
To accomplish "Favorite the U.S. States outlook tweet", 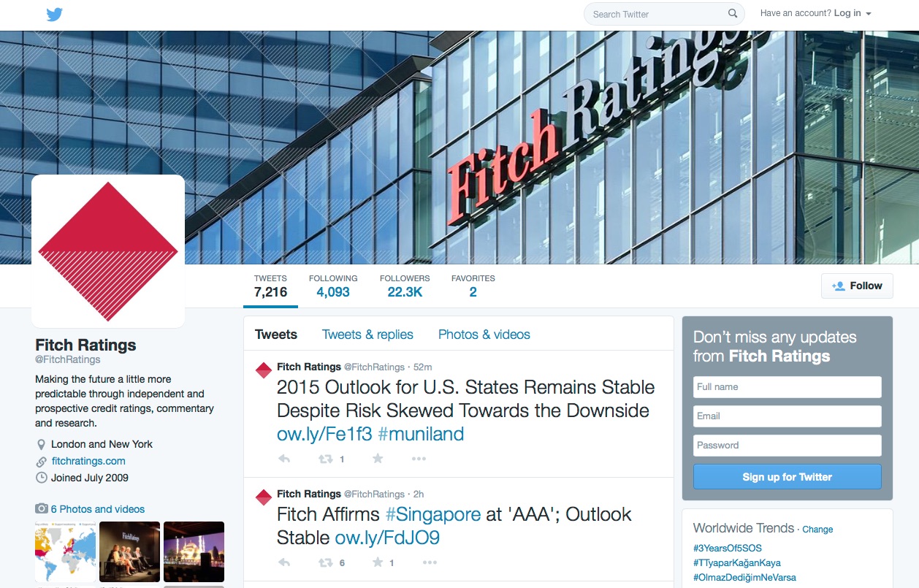I will [x=378, y=459].
